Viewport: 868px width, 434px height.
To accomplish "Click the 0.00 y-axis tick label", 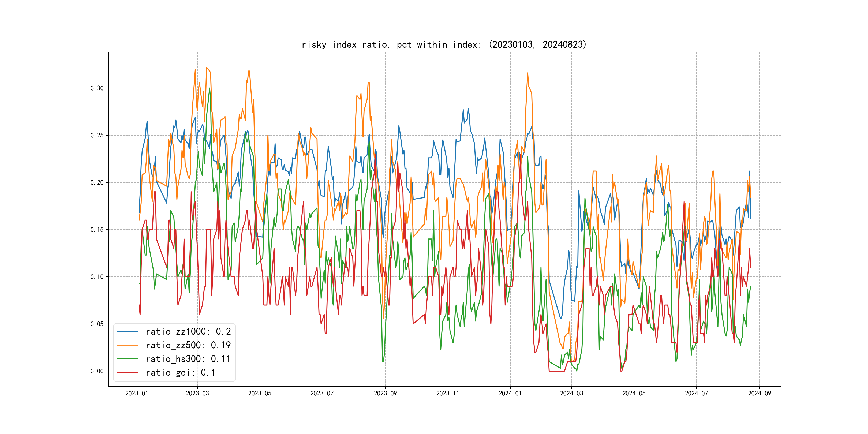I will tap(97, 371).
